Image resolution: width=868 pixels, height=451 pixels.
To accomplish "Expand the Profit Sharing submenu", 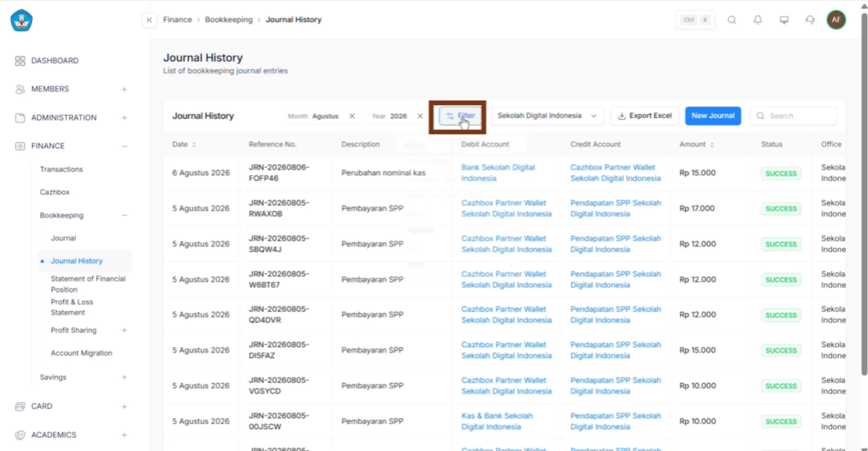I will coord(124,330).
